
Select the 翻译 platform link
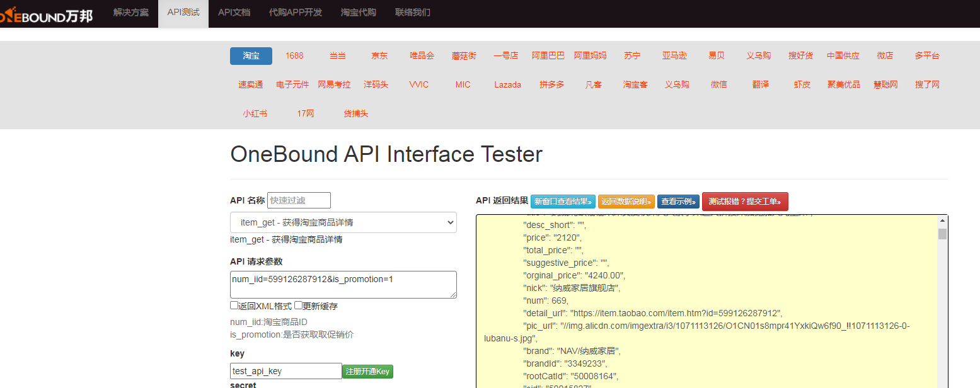pyautogui.click(x=761, y=84)
